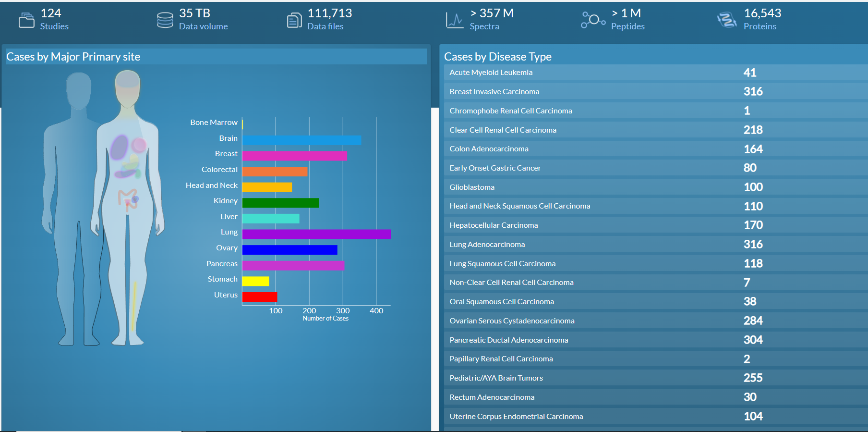Click the 124 Studies count
This screenshot has height=432, width=868.
click(51, 13)
